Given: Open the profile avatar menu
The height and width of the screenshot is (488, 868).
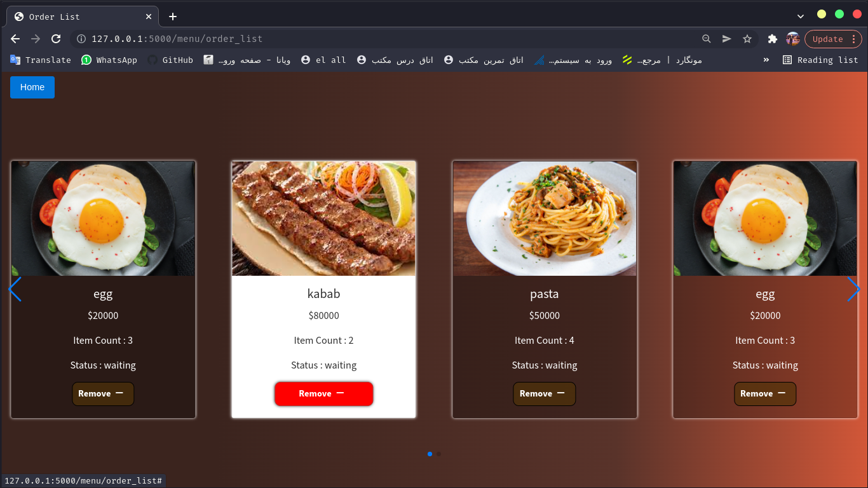Looking at the screenshot, I should coord(792,39).
